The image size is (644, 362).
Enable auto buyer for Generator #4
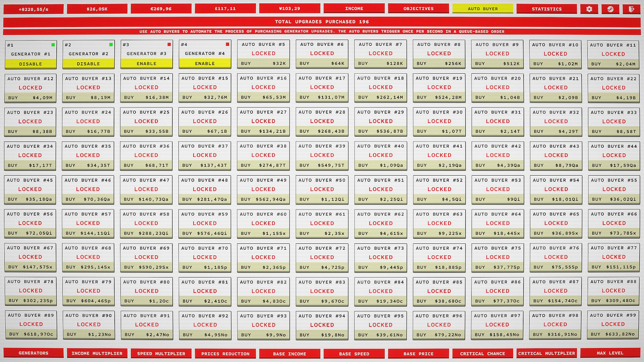[205, 63]
